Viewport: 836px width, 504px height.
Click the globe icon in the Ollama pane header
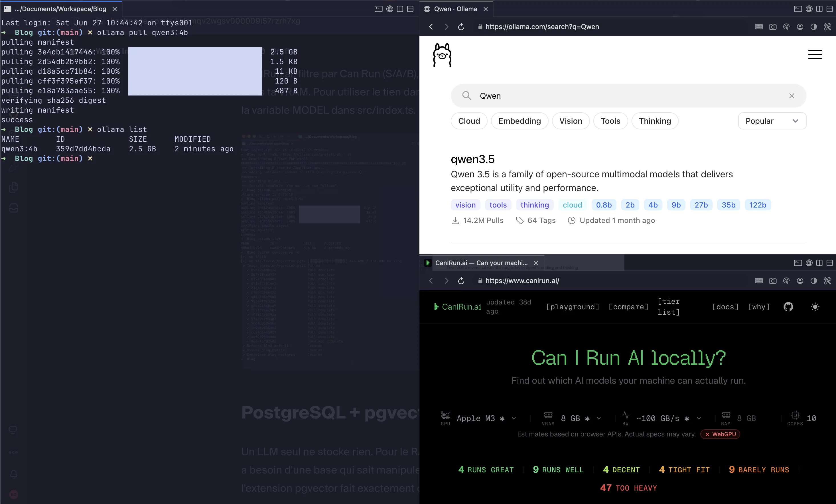click(x=809, y=9)
